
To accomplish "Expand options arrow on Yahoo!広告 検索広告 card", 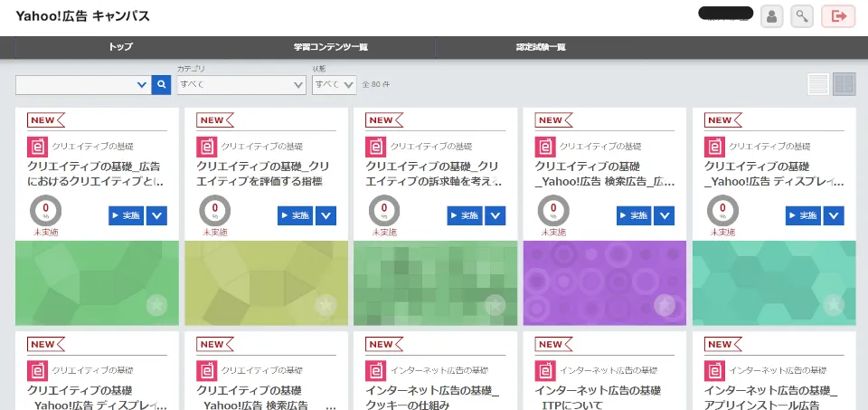I will (665, 215).
